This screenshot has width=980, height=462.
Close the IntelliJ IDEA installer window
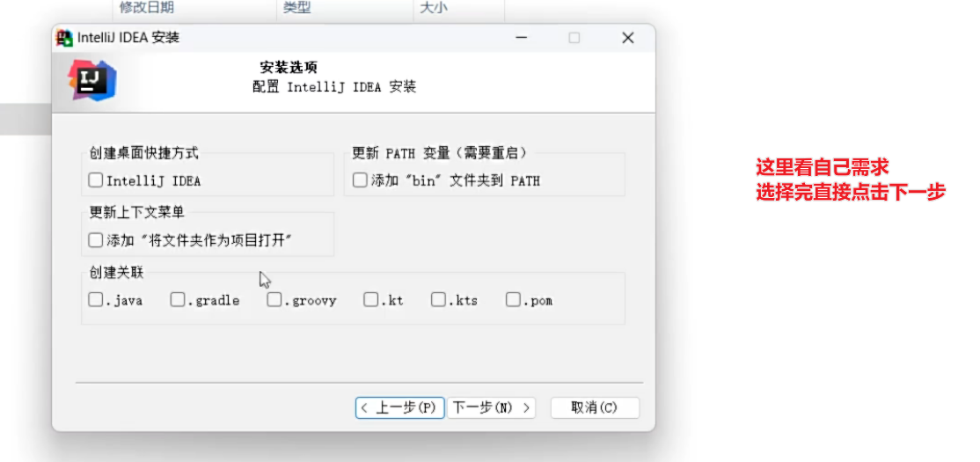628,38
